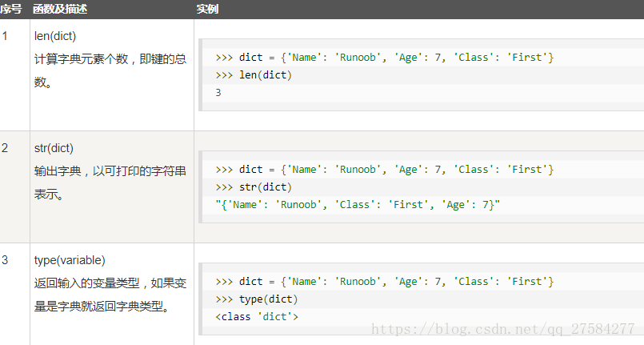Click the type(variable) function name

coord(70,260)
